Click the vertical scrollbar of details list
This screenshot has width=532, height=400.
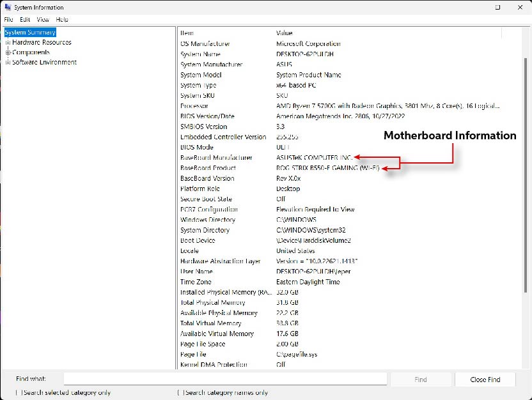point(526,175)
